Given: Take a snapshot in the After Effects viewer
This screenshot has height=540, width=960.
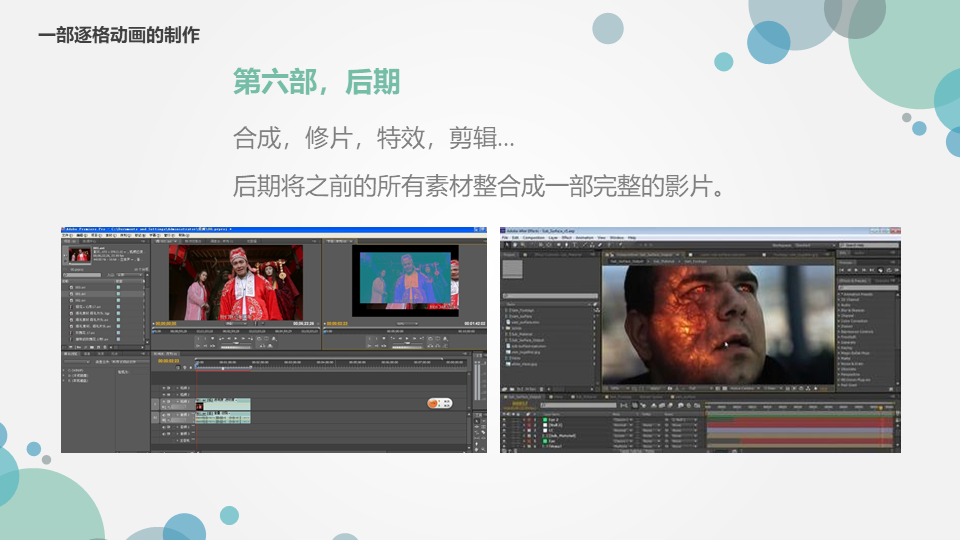Looking at the screenshot, I should tap(670, 388).
